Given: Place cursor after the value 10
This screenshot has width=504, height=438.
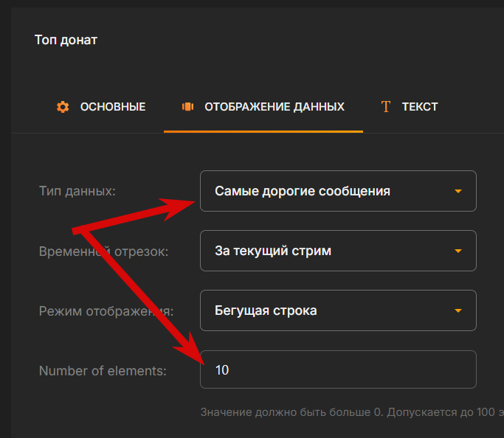Looking at the screenshot, I should click(x=229, y=370).
